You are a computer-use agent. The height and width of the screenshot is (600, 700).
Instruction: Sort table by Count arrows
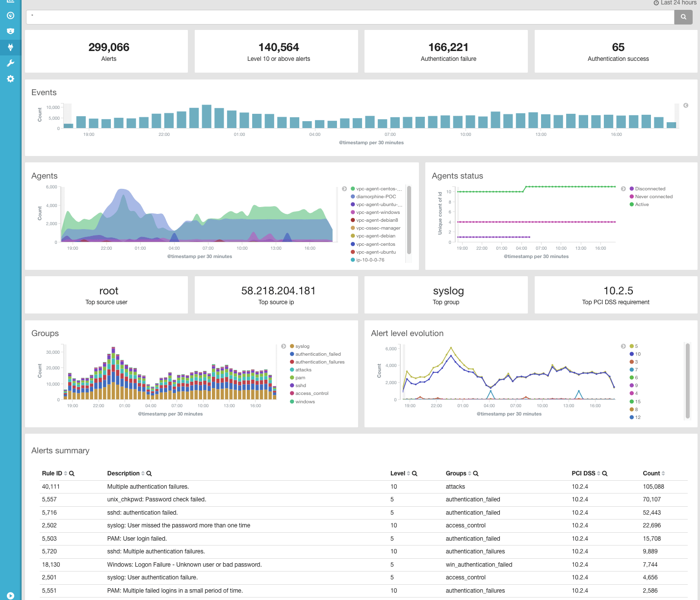coord(663,473)
